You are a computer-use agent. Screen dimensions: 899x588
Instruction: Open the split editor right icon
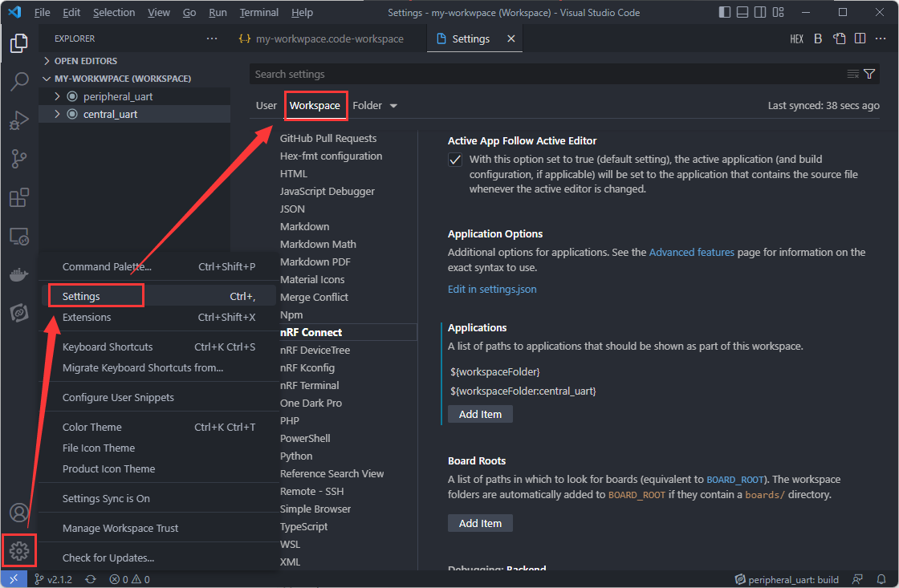pos(860,39)
